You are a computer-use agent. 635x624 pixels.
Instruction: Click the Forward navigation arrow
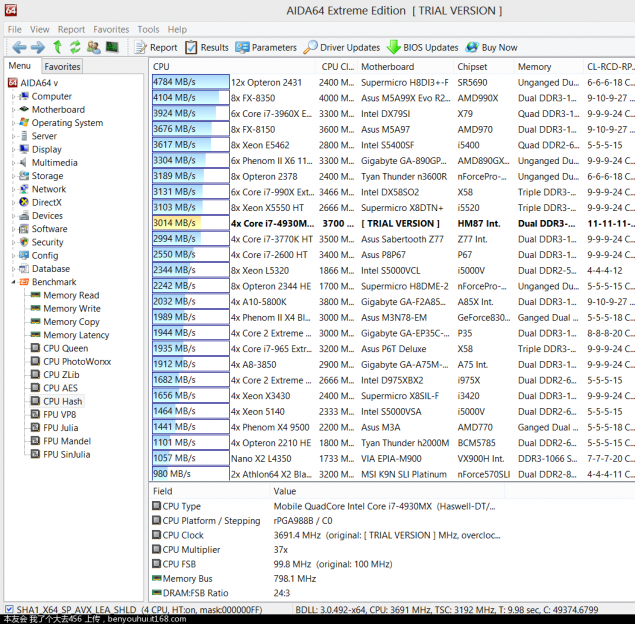(x=38, y=47)
